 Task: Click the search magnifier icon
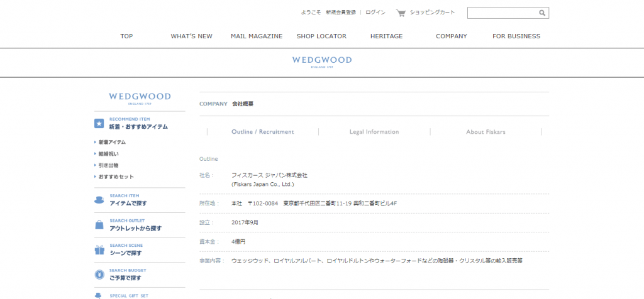point(542,13)
